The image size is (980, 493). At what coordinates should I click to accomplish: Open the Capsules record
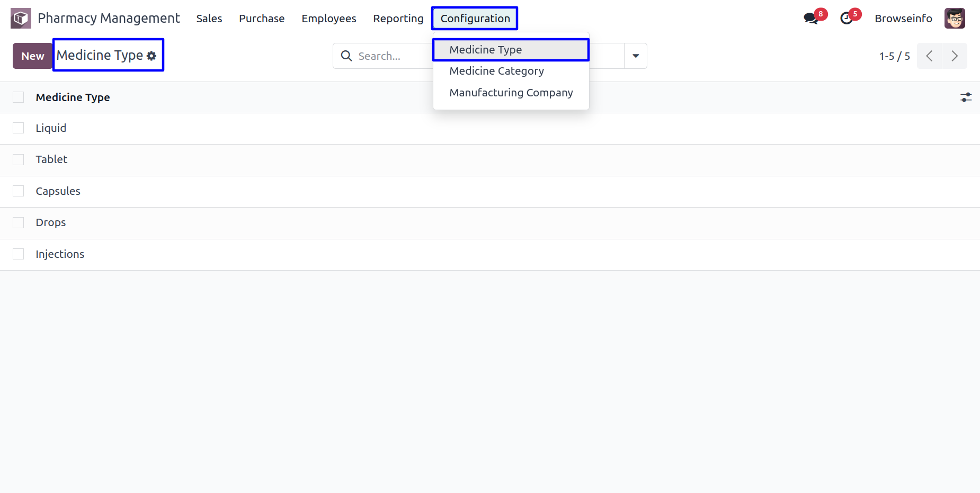point(58,191)
